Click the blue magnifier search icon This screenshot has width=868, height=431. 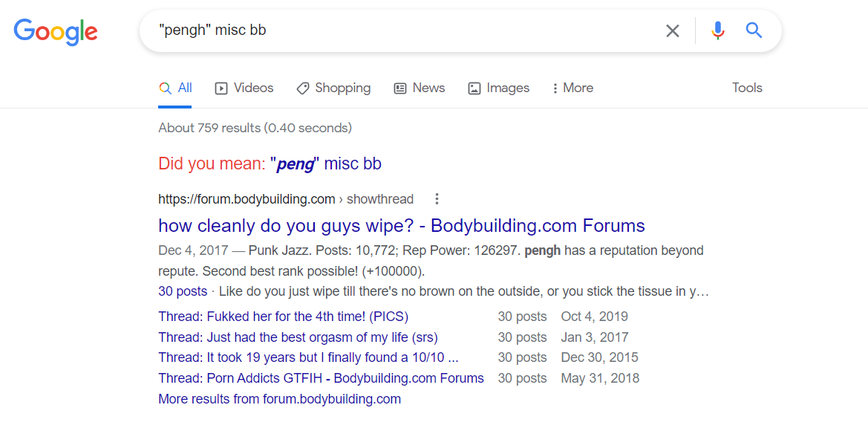pos(754,30)
